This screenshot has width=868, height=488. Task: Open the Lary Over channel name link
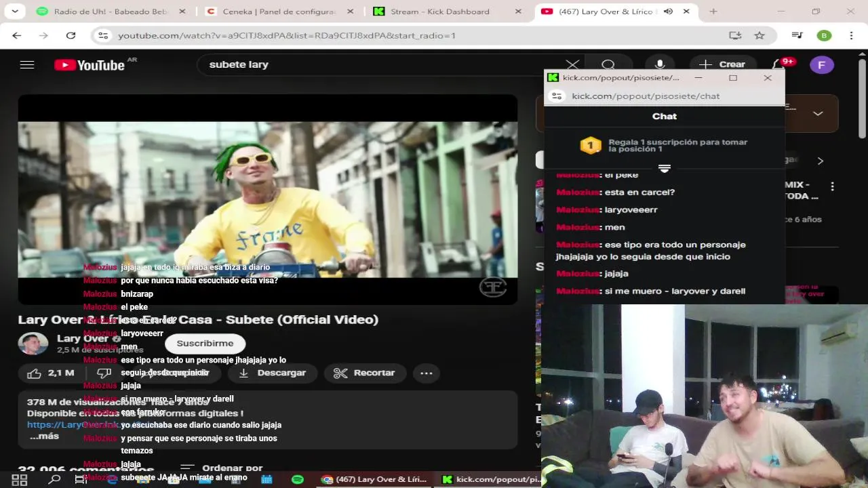coord(83,338)
